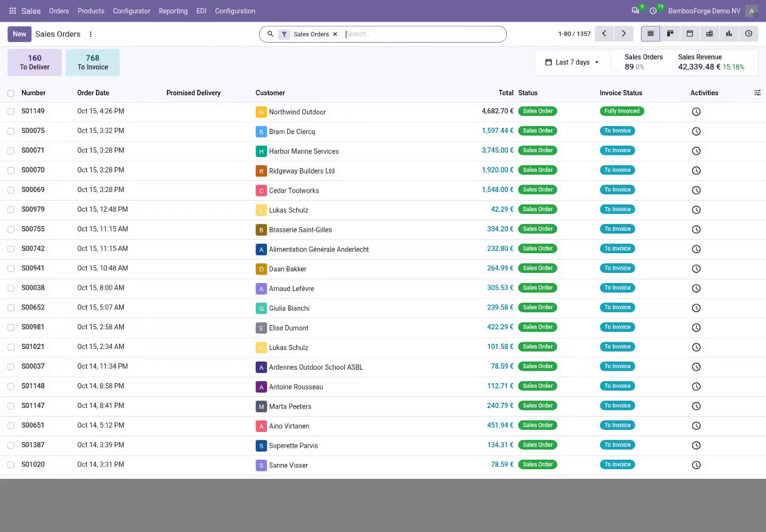
Task: Open the Sales Orders actions kebab menu
Action: (91, 34)
